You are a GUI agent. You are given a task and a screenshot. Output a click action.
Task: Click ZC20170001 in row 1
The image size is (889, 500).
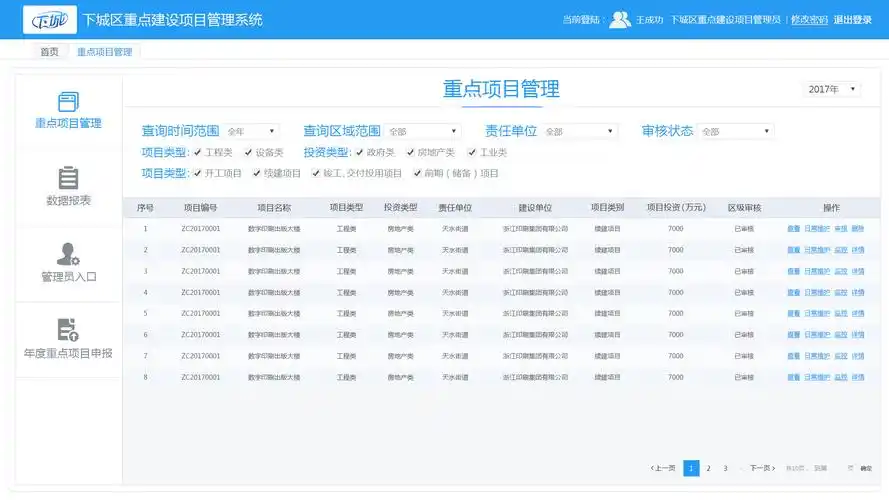(x=201, y=228)
